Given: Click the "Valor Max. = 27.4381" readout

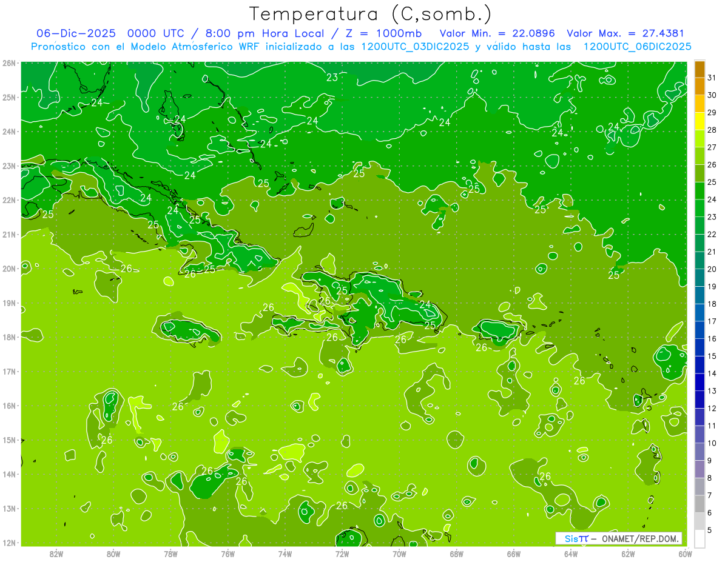Looking at the screenshot, I should click(625, 33).
